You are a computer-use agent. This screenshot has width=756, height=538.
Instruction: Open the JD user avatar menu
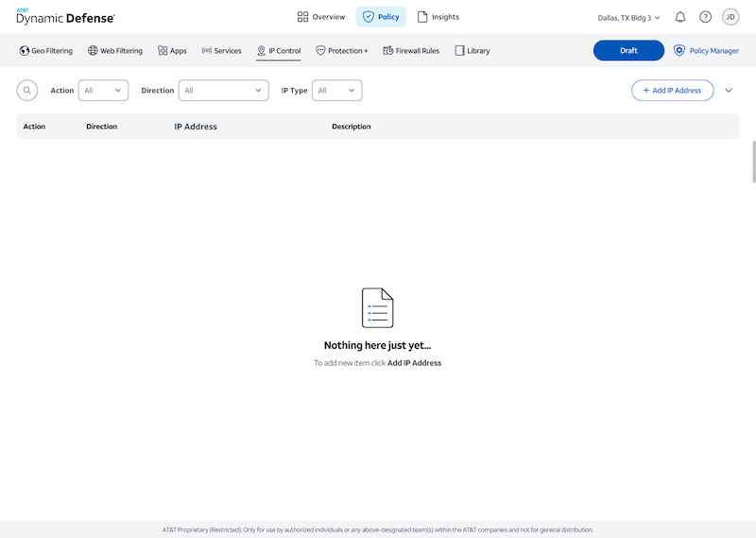tap(730, 17)
